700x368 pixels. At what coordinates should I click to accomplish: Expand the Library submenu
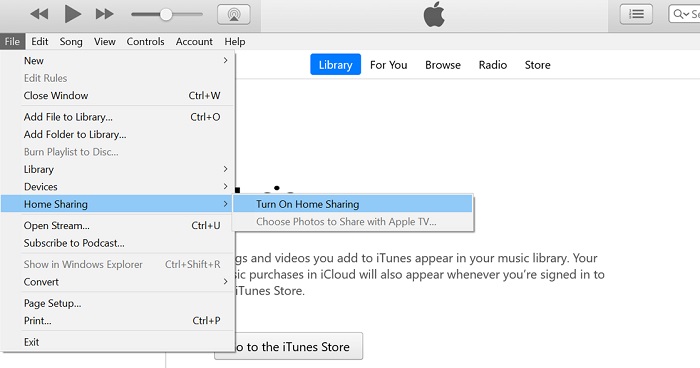coord(118,169)
